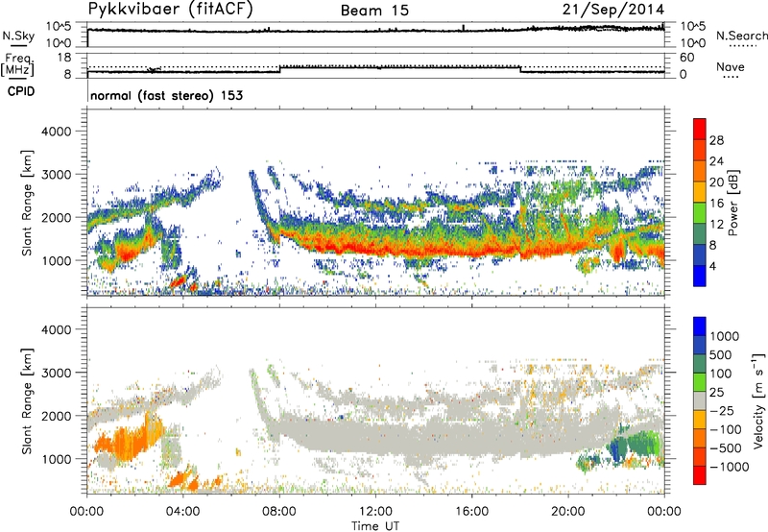The image size is (768, 532).
Task: Click the '3000' range tick of the velocity panel
Action: [56, 373]
